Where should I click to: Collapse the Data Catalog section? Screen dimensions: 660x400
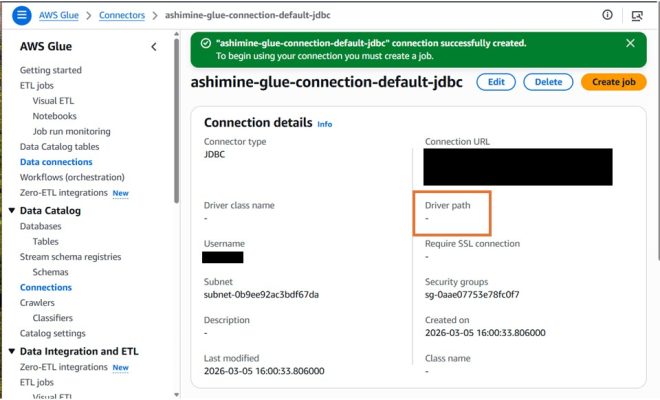[11, 211]
